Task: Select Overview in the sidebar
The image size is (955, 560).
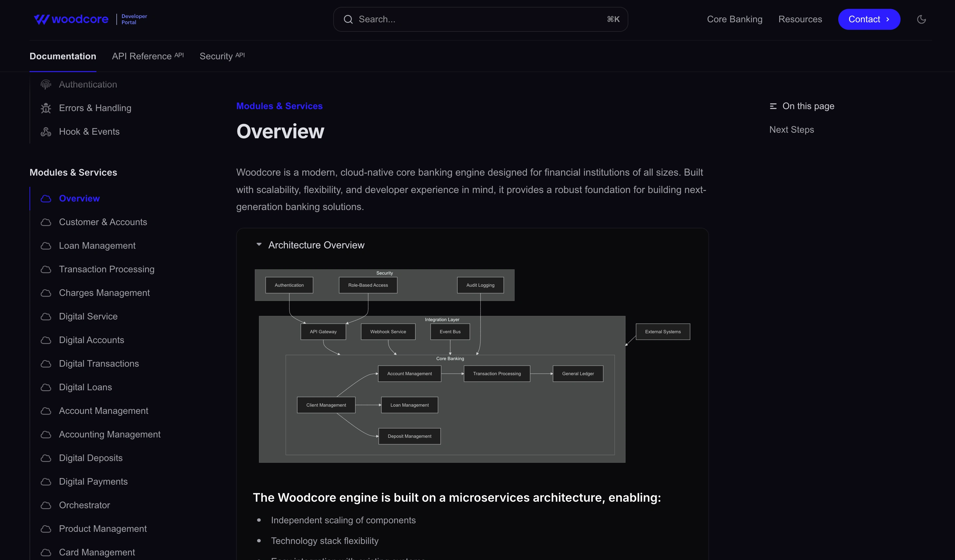Action: [79, 198]
